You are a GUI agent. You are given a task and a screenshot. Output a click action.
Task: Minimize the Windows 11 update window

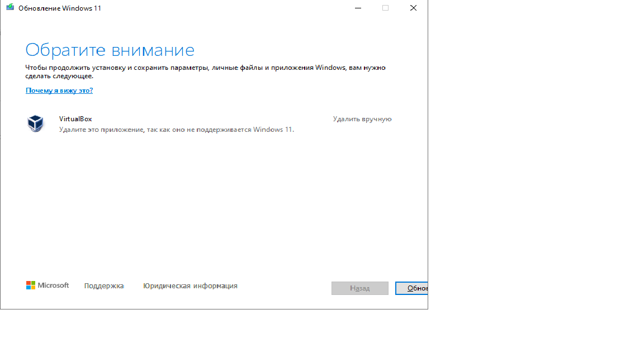(358, 8)
